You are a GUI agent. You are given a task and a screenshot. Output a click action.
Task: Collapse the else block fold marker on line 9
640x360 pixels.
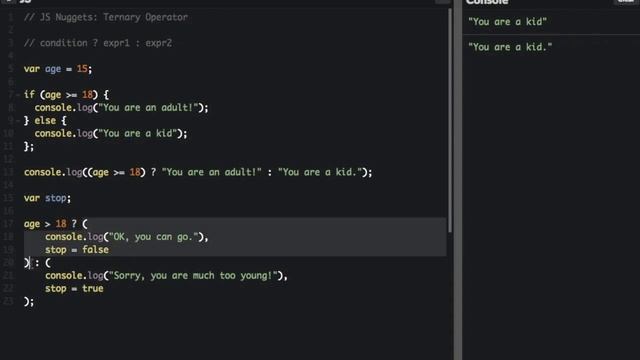(x=18, y=120)
